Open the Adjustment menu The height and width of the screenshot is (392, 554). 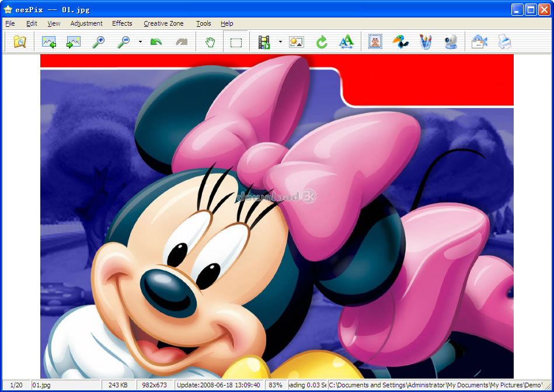86,23
